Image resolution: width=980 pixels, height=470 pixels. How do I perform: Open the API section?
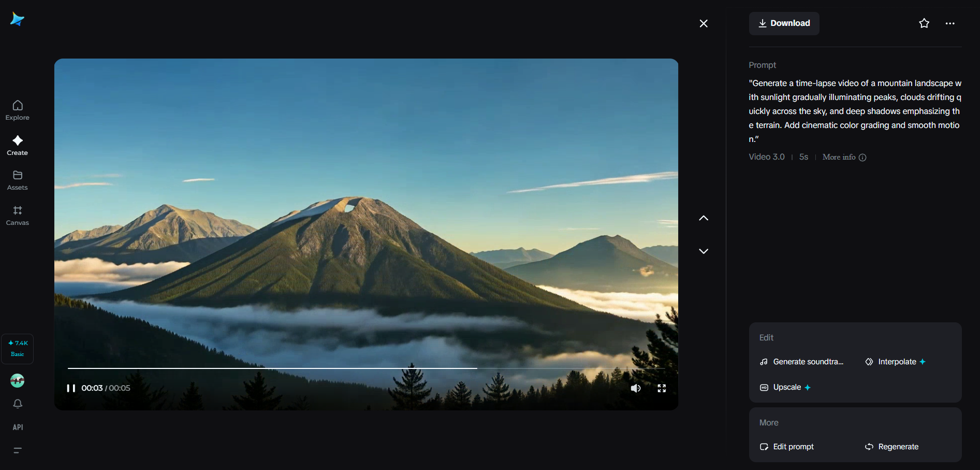17,427
